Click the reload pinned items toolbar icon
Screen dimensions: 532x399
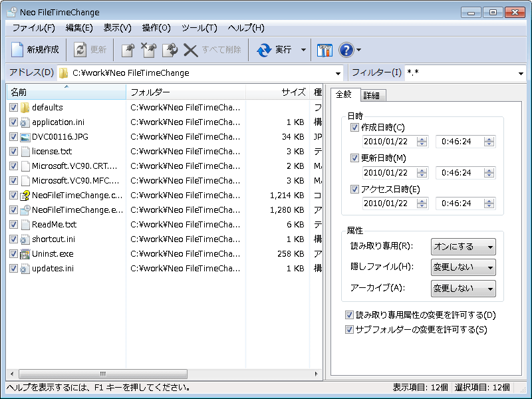(x=170, y=50)
